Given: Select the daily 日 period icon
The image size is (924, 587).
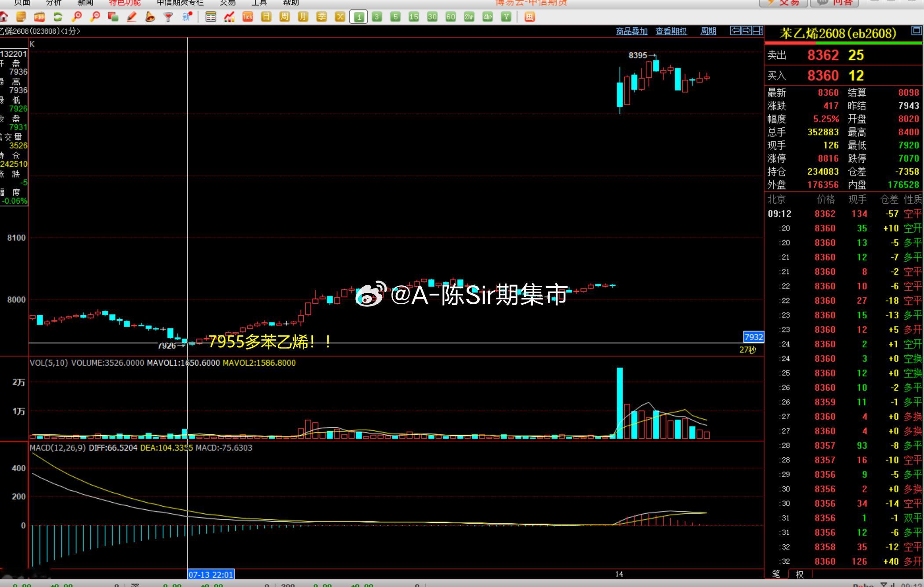Looking at the screenshot, I should tap(266, 17).
